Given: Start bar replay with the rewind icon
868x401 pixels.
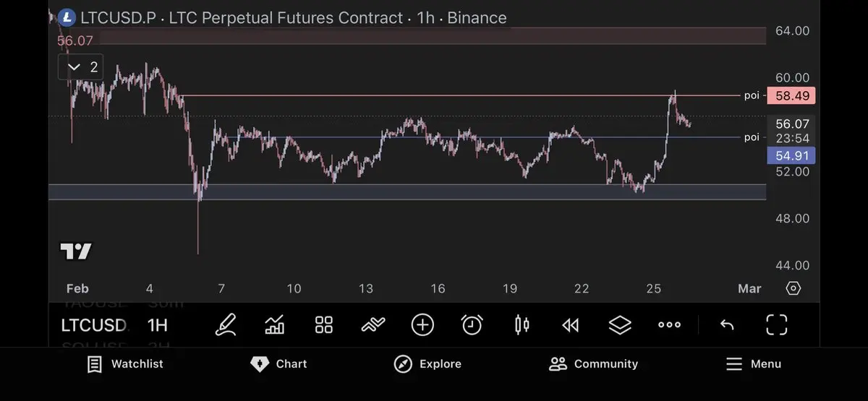Looking at the screenshot, I should (x=571, y=325).
